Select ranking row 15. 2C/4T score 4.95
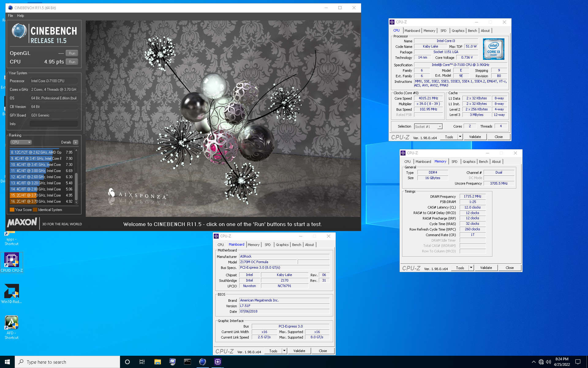Viewport: 588px width, 368px height. pos(42,195)
